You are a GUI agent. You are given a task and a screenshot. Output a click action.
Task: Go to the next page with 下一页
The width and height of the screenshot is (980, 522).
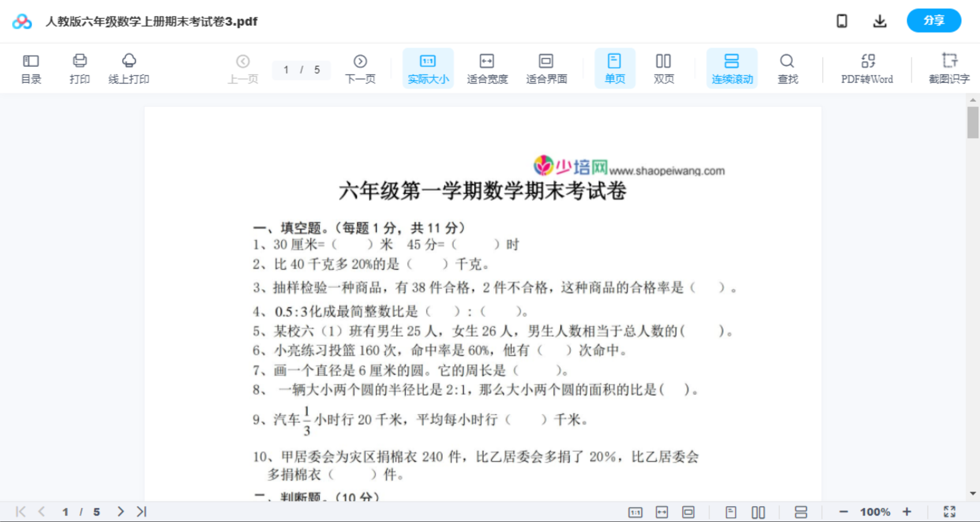[x=360, y=68]
